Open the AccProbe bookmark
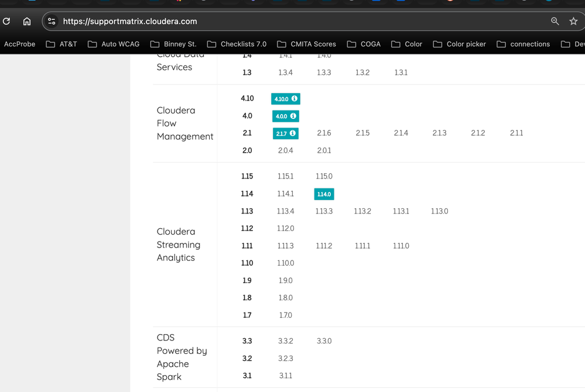 click(x=19, y=44)
